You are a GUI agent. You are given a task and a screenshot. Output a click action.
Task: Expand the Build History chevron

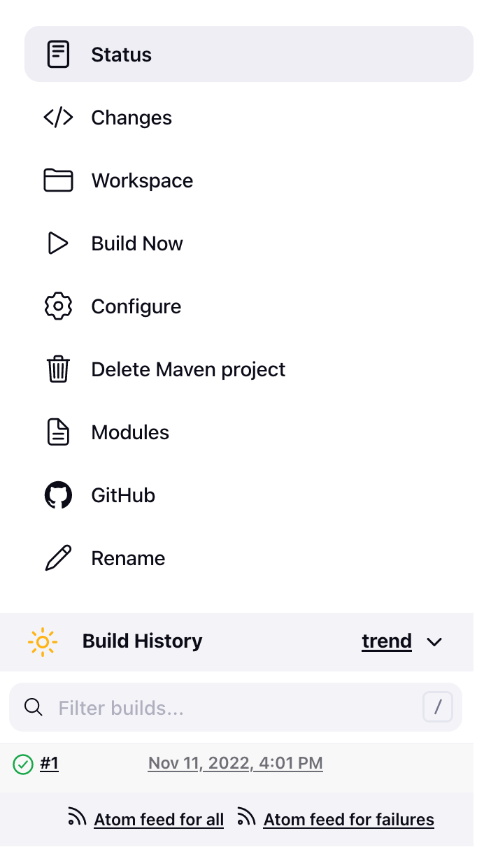(x=434, y=642)
